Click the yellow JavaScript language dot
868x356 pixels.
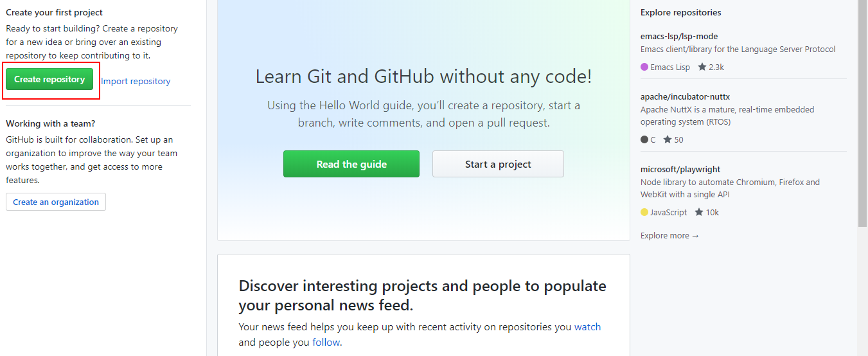pos(644,212)
